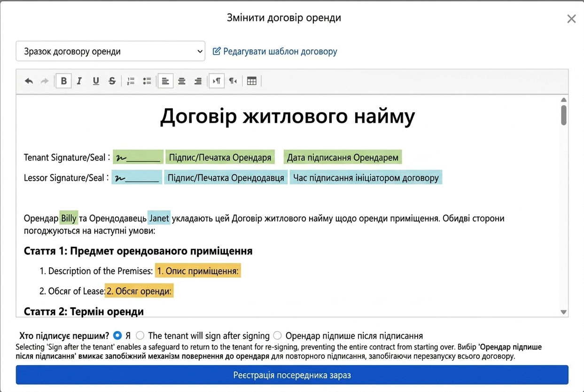Viewport: 584px width, 392px height.
Task: Click the tenant signature placeholder field
Action: [x=138, y=157]
